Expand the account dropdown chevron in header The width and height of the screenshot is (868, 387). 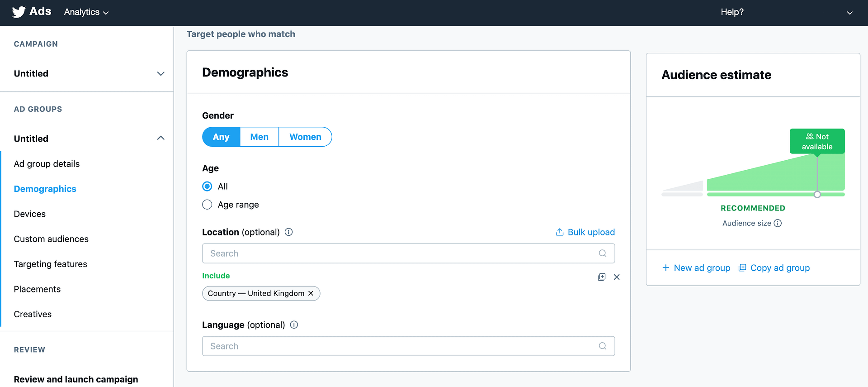849,13
